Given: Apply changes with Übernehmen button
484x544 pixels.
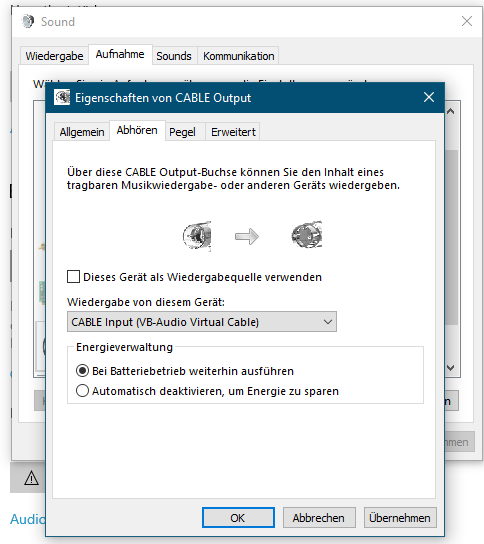Looking at the screenshot, I should pyautogui.click(x=400, y=518).
